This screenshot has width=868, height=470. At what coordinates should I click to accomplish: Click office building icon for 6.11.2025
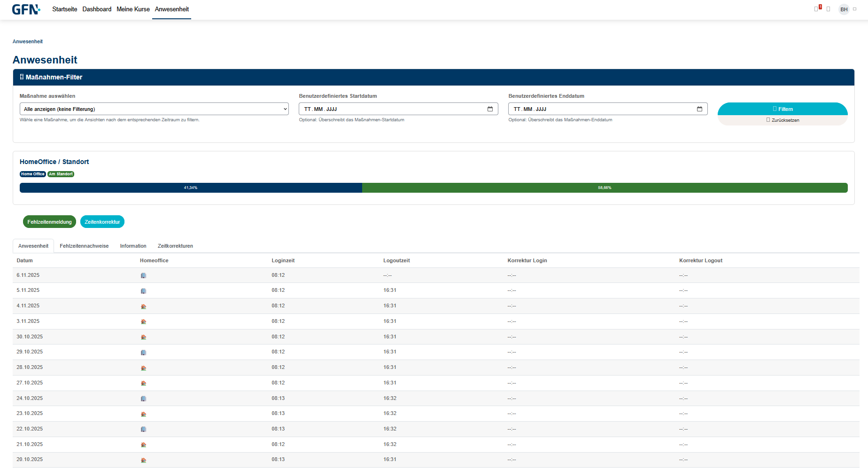click(143, 275)
